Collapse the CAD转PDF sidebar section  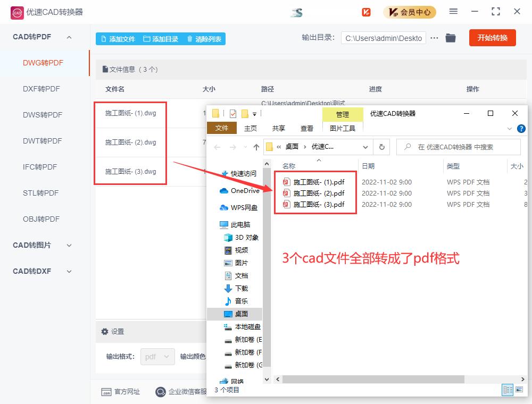68,36
